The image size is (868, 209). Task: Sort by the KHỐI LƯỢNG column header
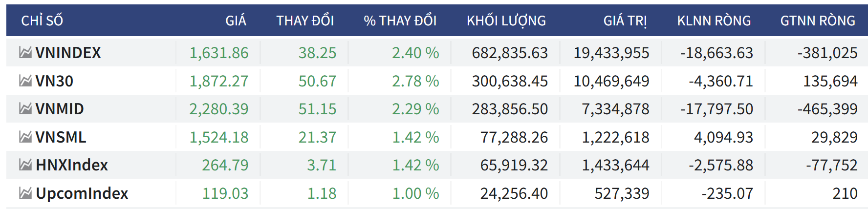click(506, 21)
